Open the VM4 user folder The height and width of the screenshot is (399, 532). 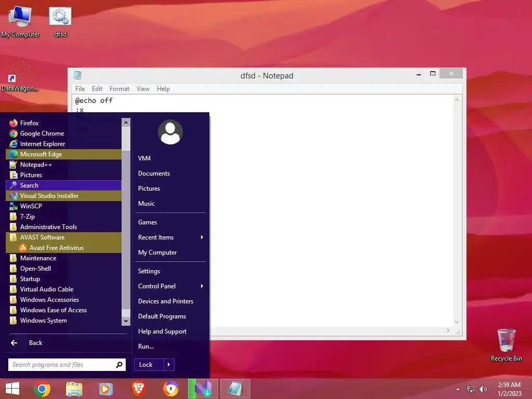pyautogui.click(x=170, y=158)
